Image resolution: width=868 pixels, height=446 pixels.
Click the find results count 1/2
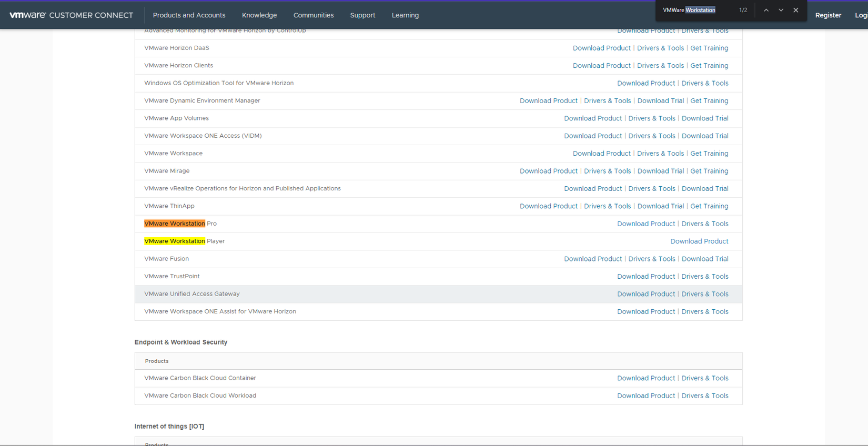pyautogui.click(x=743, y=10)
